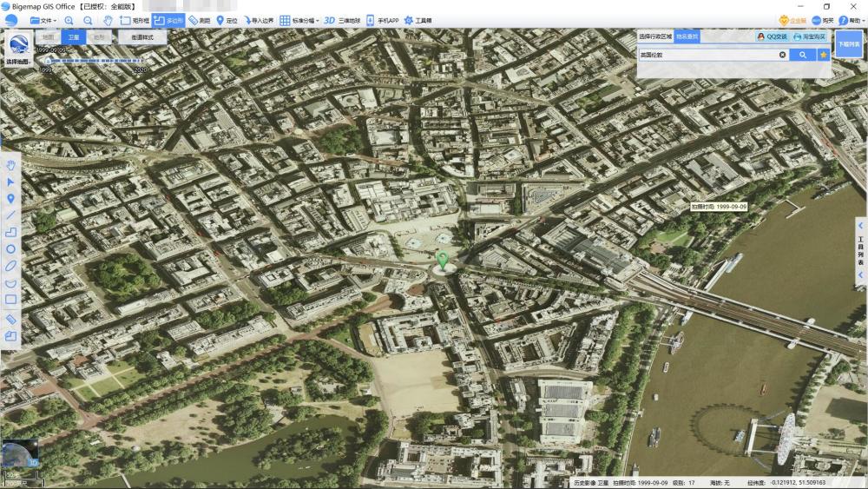868x489 pixels.
Task: Switch to the 卫星 satellite layer tab
Action: (x=74, y=37)
